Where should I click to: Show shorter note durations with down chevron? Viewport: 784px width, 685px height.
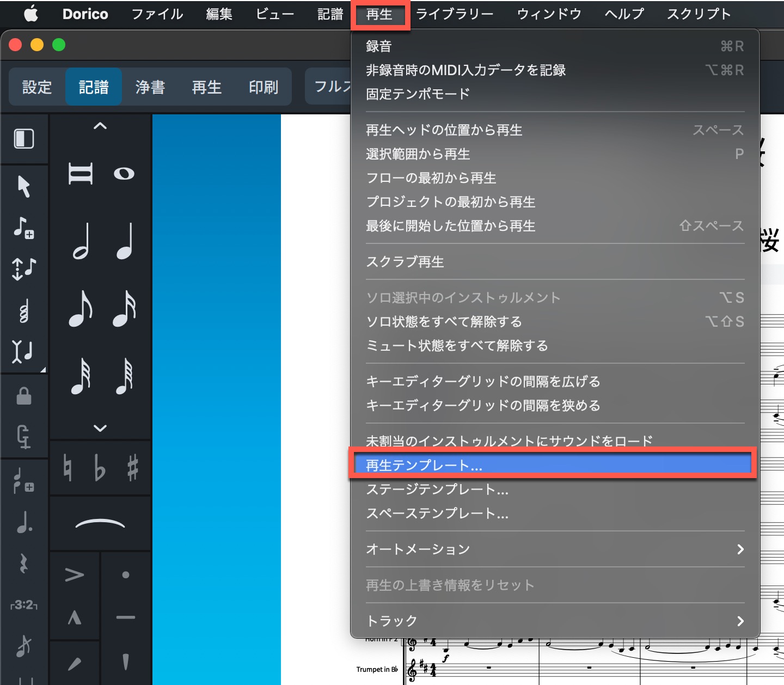tap(100, 428)
